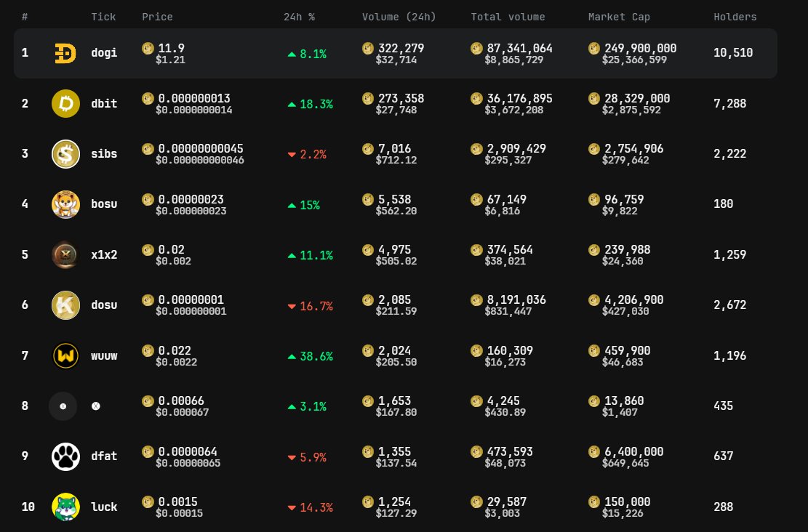
Task: Click the doge coin icon beside 6,400,000
Action: click(594, 451)
